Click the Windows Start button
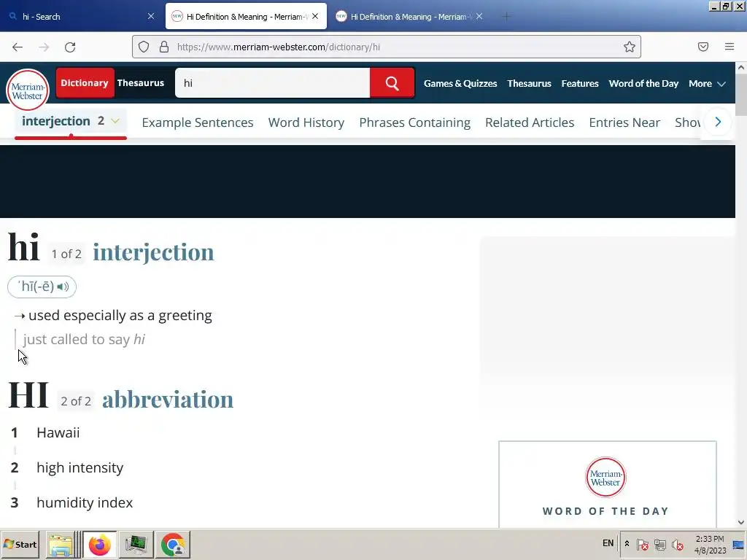 (20, 544)
